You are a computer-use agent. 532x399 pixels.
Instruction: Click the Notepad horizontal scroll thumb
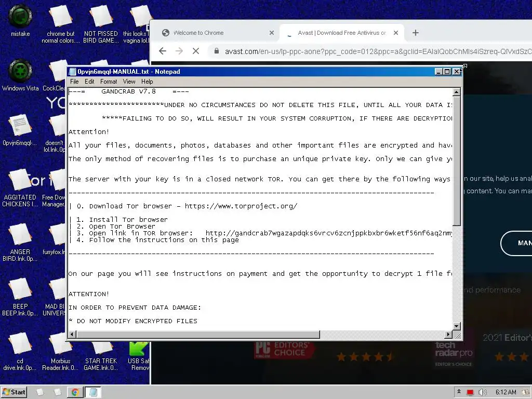198,335
